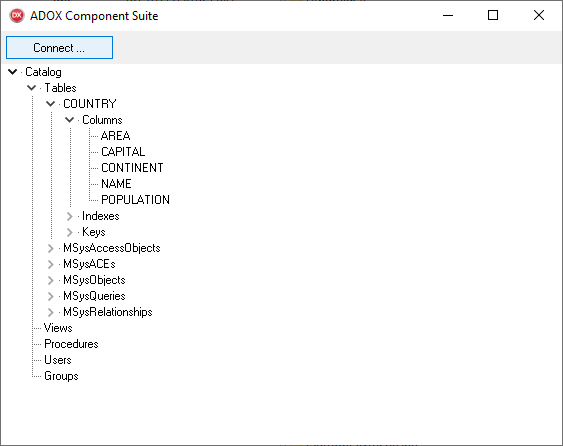This screenshot has height=446, width=563.
Task: Select the Views node
Action: coord(58,328)
